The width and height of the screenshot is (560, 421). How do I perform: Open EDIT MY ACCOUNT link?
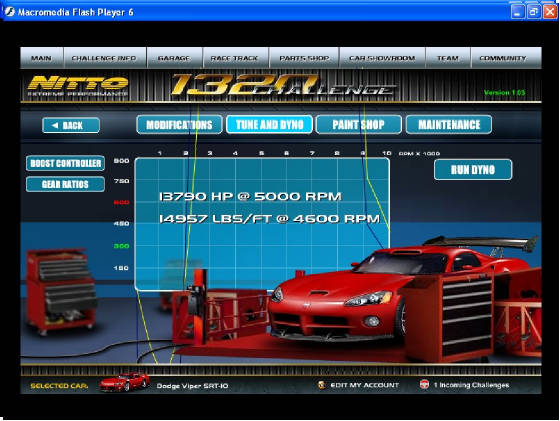coord(364,385)
